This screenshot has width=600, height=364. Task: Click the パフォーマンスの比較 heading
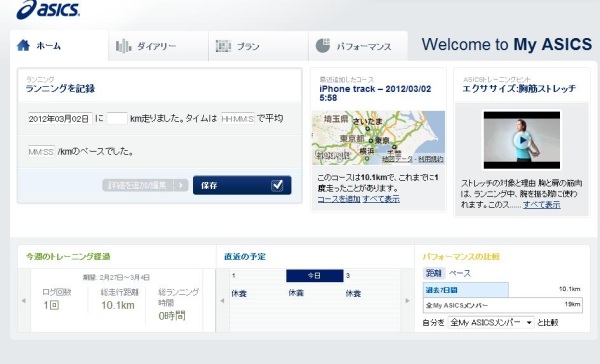pyautogui.click(x=461, y=256)
